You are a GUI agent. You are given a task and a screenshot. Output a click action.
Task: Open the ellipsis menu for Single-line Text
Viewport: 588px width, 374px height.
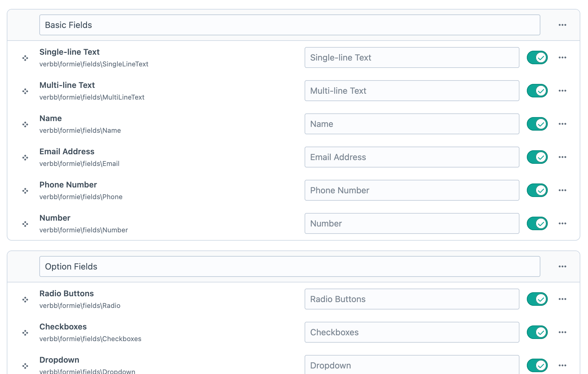(x=562, y=57)
